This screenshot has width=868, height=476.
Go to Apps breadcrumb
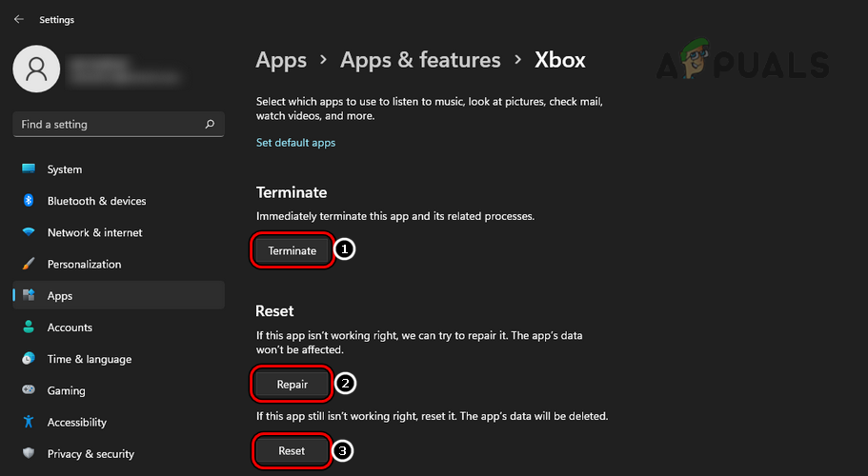tap(281, 60)
